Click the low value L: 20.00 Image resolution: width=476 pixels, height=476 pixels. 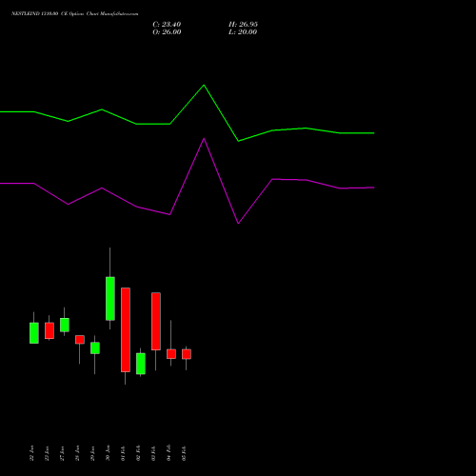click(x=243, y=32)
